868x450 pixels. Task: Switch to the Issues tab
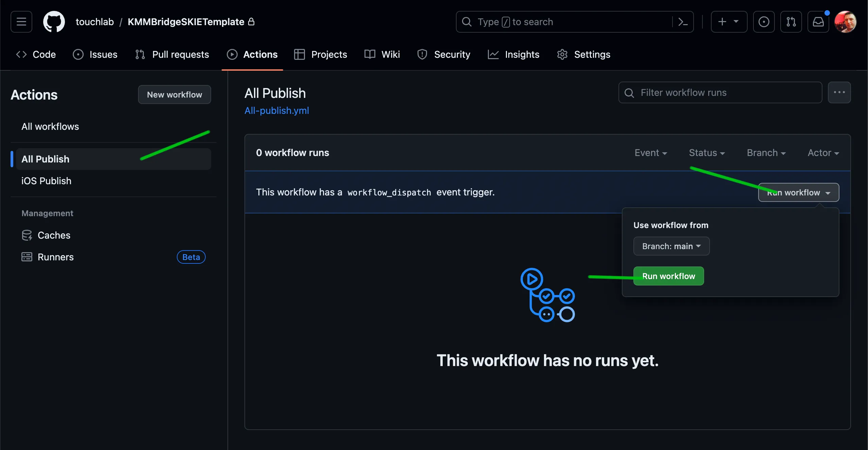click(95, 54)
